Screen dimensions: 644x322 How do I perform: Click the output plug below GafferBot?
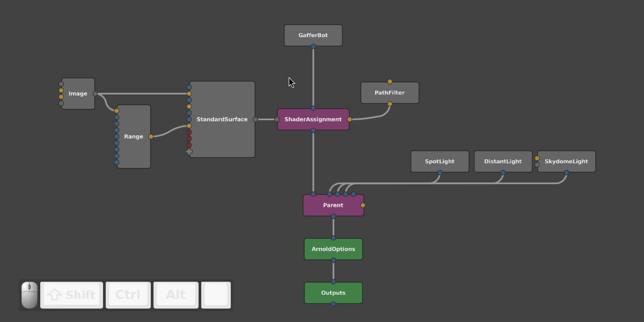coord(313,47)
